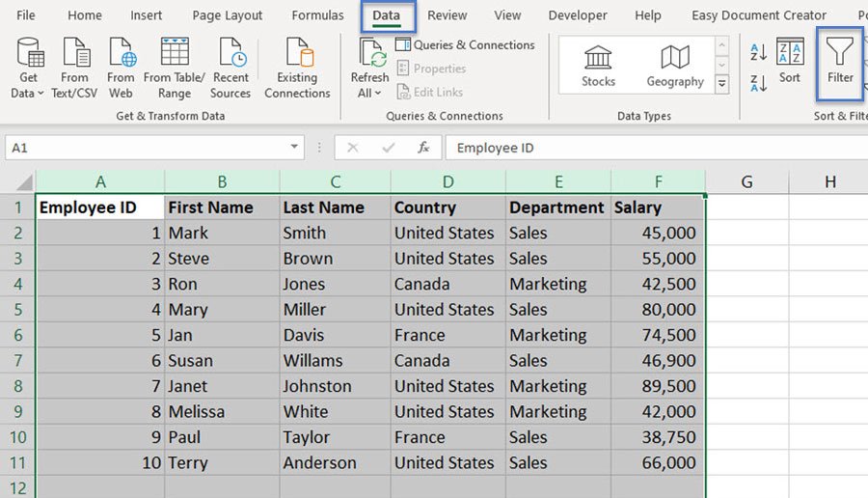Image resolution: width=868 pixels, height=498 pixels.
Task: Click the Insert Function fx icon
Action: coord(422,148)
